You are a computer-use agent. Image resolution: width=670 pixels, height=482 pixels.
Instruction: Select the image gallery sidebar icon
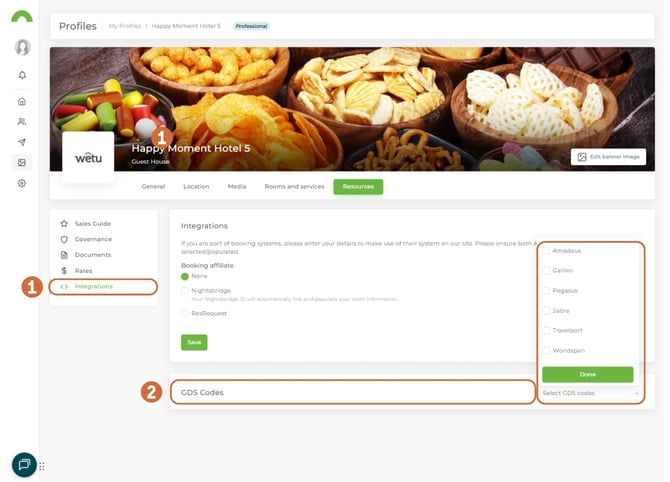22,162
